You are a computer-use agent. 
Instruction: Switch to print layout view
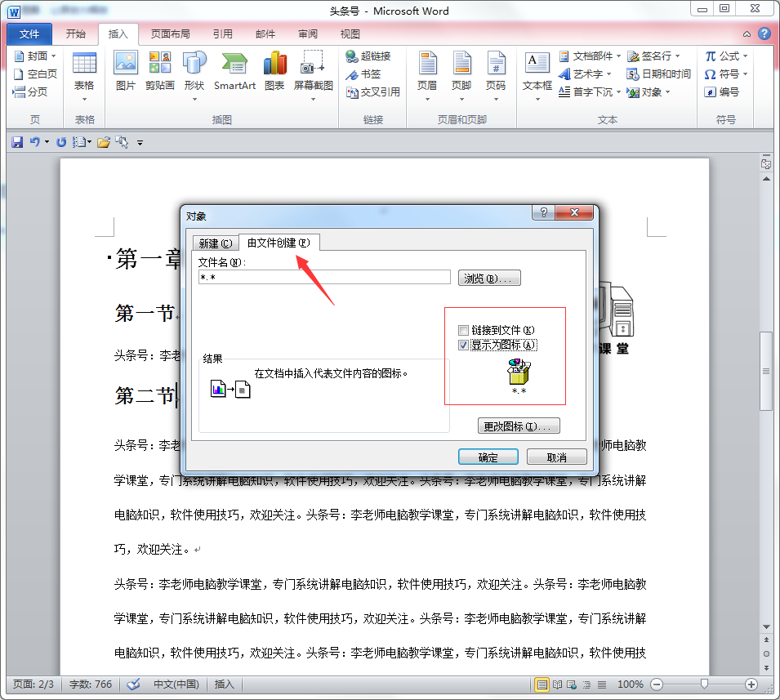542,684
